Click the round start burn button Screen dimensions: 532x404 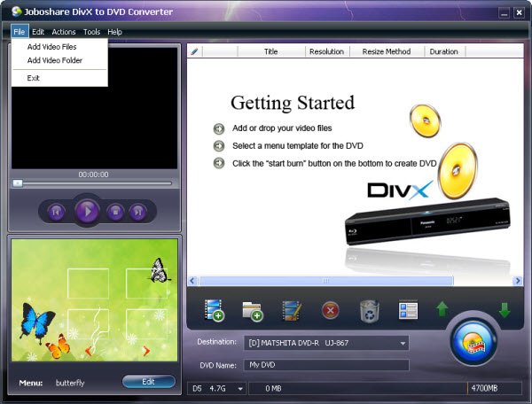click(x=473, y=341)
